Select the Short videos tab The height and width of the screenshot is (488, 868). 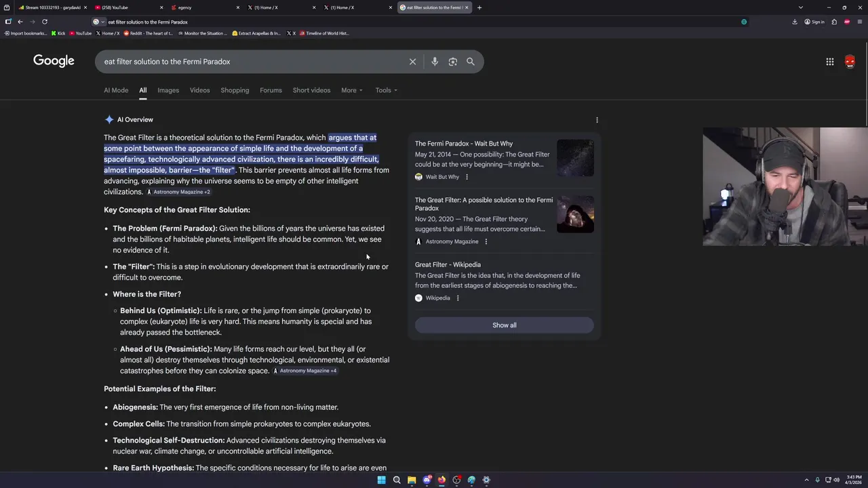pos(311,90)
